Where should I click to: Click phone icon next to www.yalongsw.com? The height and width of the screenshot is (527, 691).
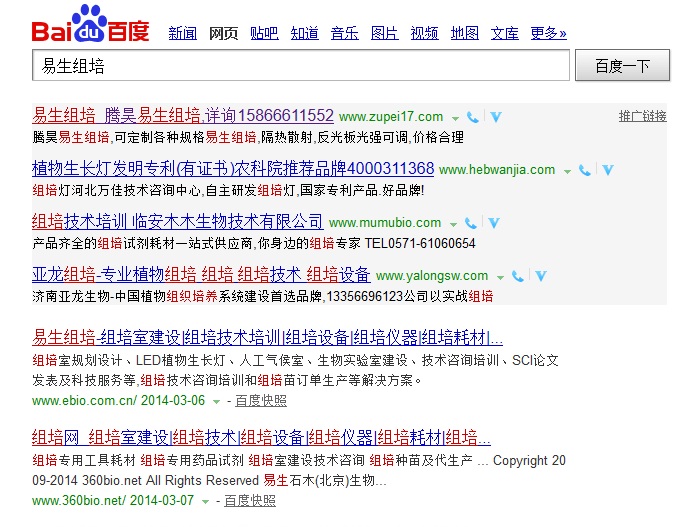(x=518, y=276)
